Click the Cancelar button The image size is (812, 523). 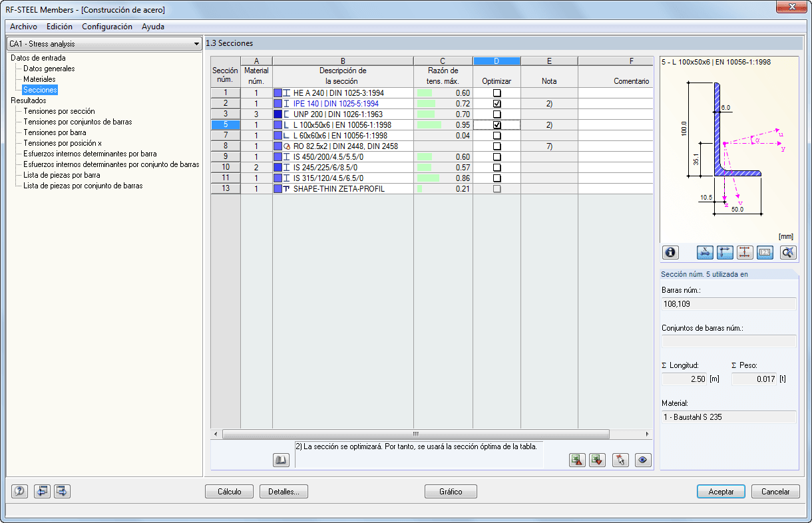point(775,492)
